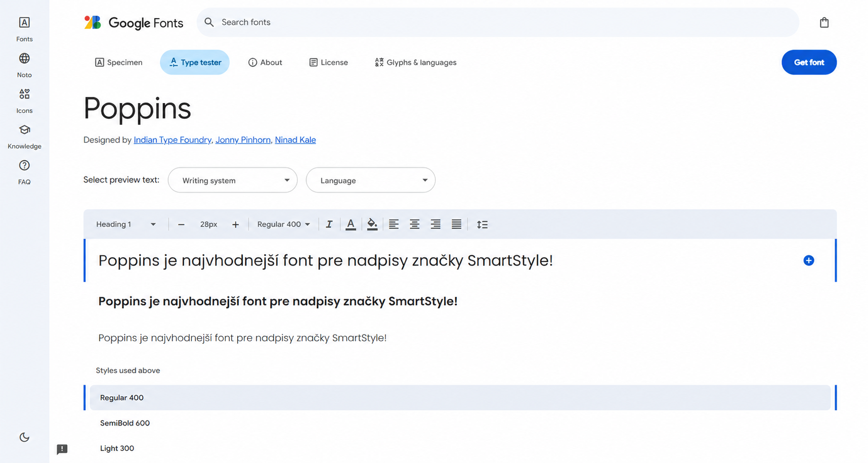Toggle italic formatting
868x463 pixels.
329,224
